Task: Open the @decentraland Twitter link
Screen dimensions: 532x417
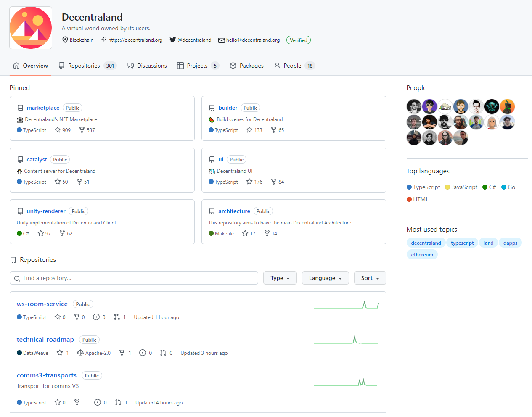Action: 194,40
